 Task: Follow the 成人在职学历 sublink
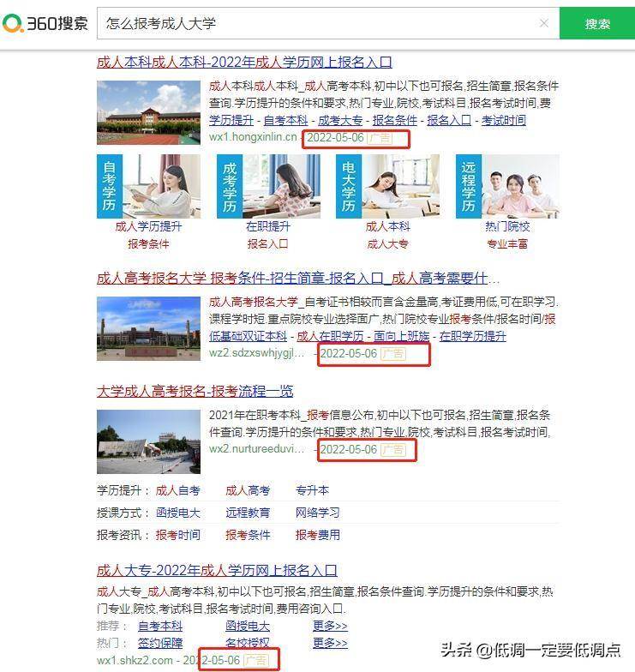pyautogui.click(x=330, y=336)
